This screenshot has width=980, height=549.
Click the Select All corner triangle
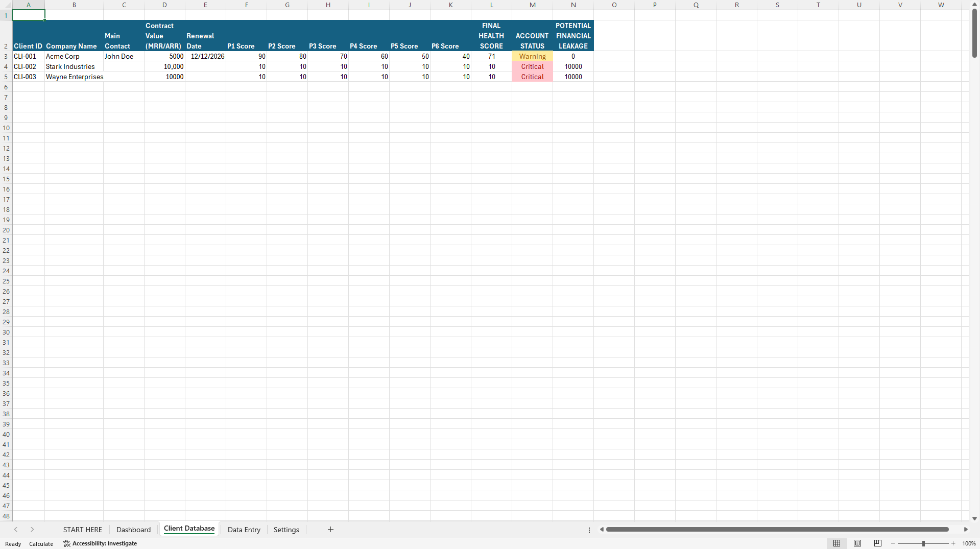point(6,5)
